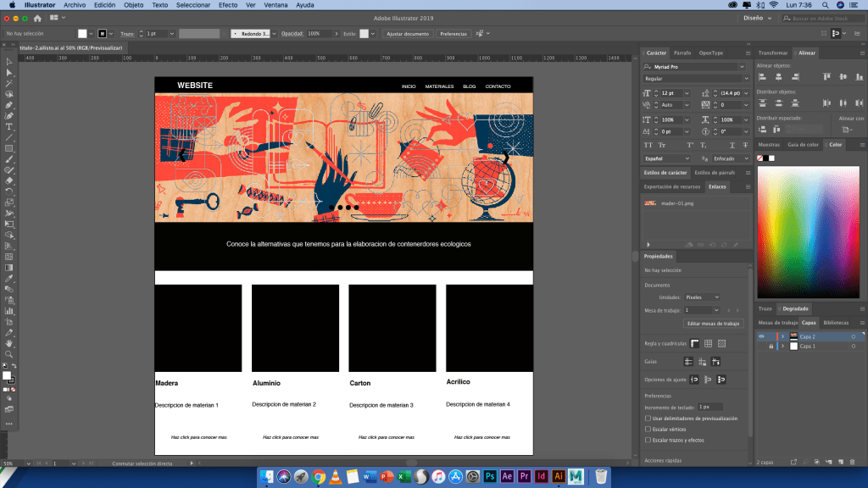
Task: Enable Escalar vértices checkbox
Action: pos(648,430)
